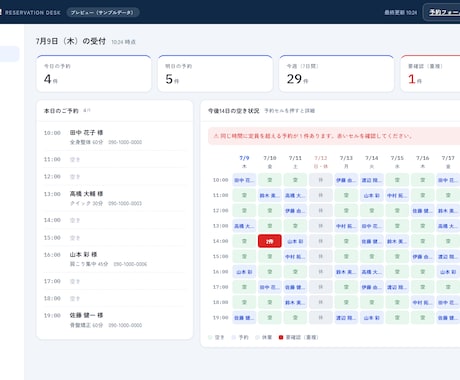Open the 7/11 14:00 山本 彩 cell
The image size is (460, 380).
295,241
